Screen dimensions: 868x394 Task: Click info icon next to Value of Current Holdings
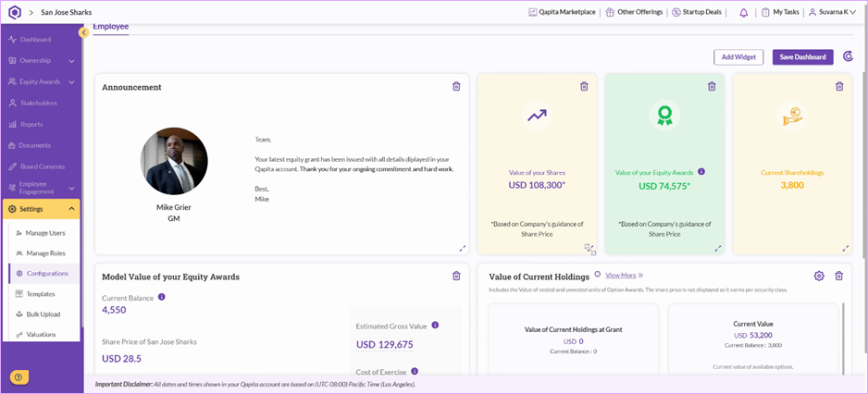597,275
